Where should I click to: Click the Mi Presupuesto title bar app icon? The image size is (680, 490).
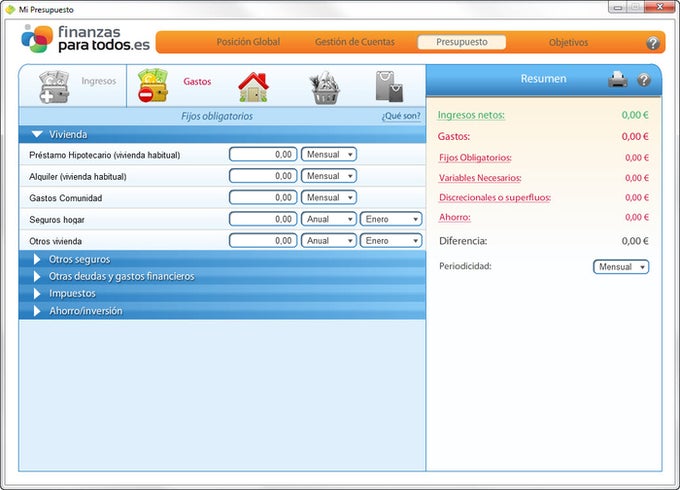[x=10, y=9]
